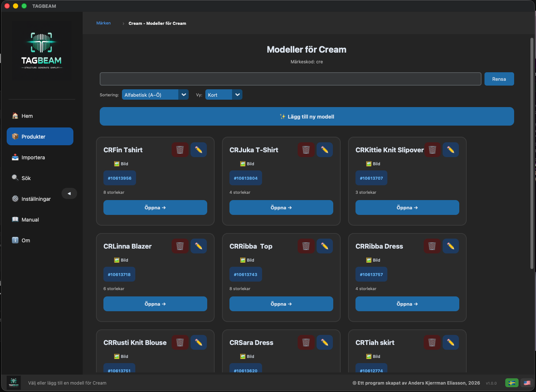This screenshot has width=536, height=392.
Task: Click the Rensa button
Action: coord(499,79)
